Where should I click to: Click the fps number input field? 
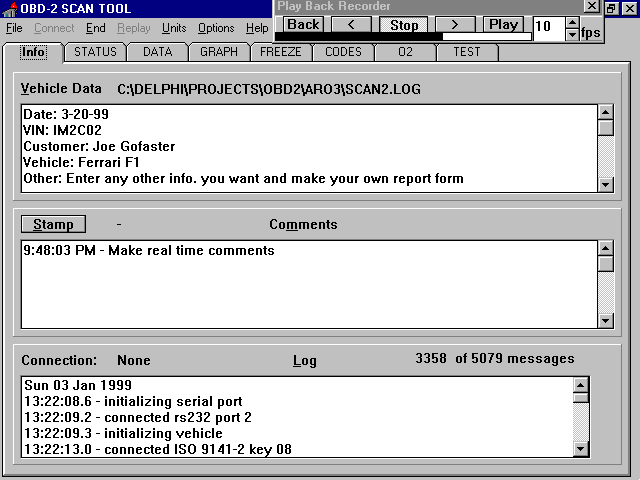[548, 29]
